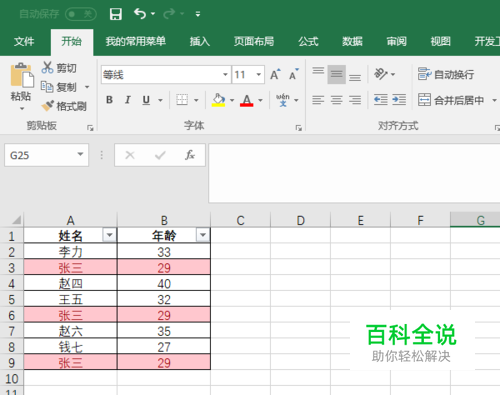Click the Enter checkmark in formula bar

click(x=160, y=155)
